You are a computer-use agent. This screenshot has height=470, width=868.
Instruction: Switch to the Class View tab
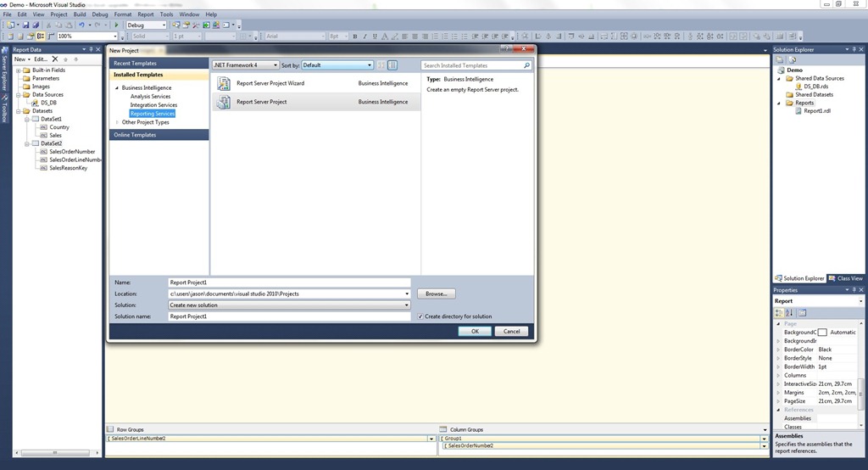coord(845,278)
